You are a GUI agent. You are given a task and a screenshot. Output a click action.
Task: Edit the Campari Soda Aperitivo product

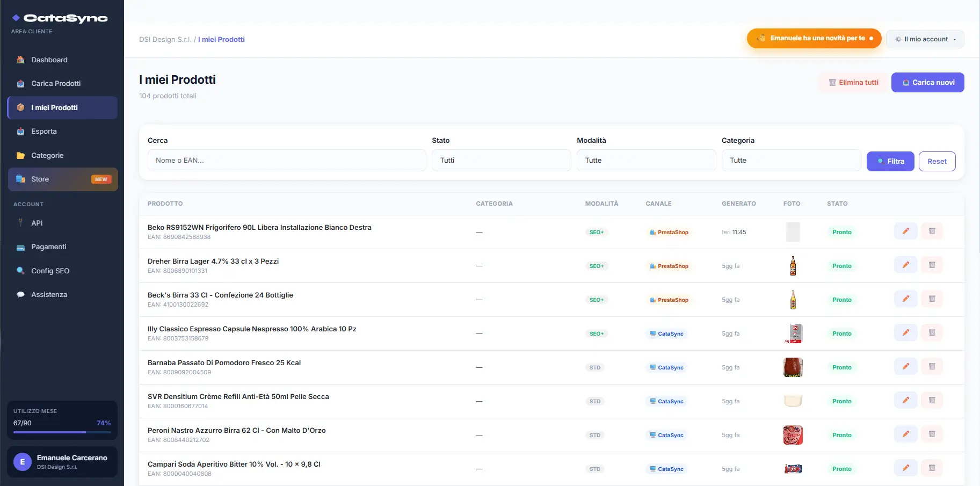(905, 468)
